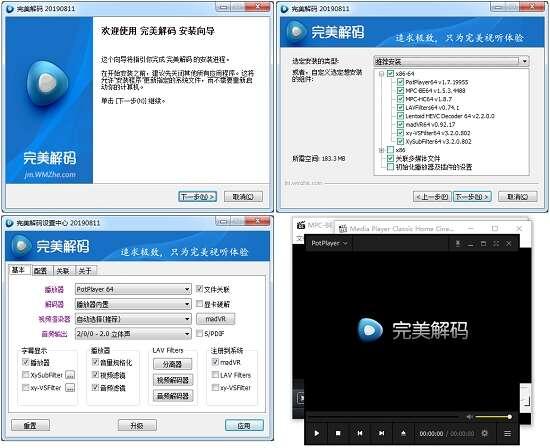Uncheck the x86-64 component group
The width and height of the screenshot is (550, 448).
point(390,74)
